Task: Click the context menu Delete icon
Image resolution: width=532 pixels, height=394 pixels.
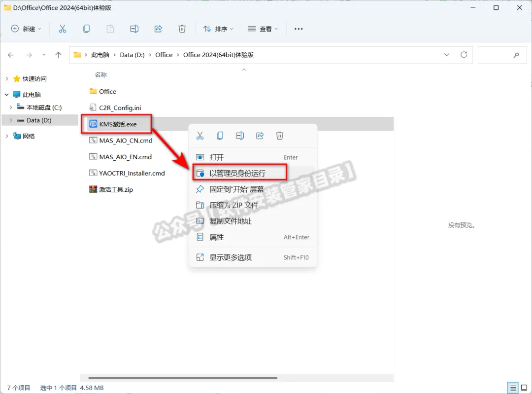Action: click(x=280, y=136)
